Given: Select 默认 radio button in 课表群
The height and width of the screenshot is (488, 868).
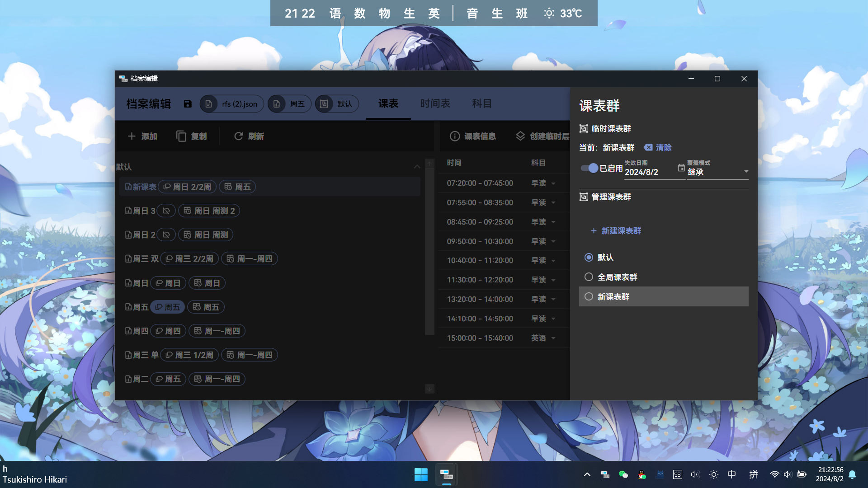Looking at the screenshot, I should pyautogui.click(x=589, y=257).
